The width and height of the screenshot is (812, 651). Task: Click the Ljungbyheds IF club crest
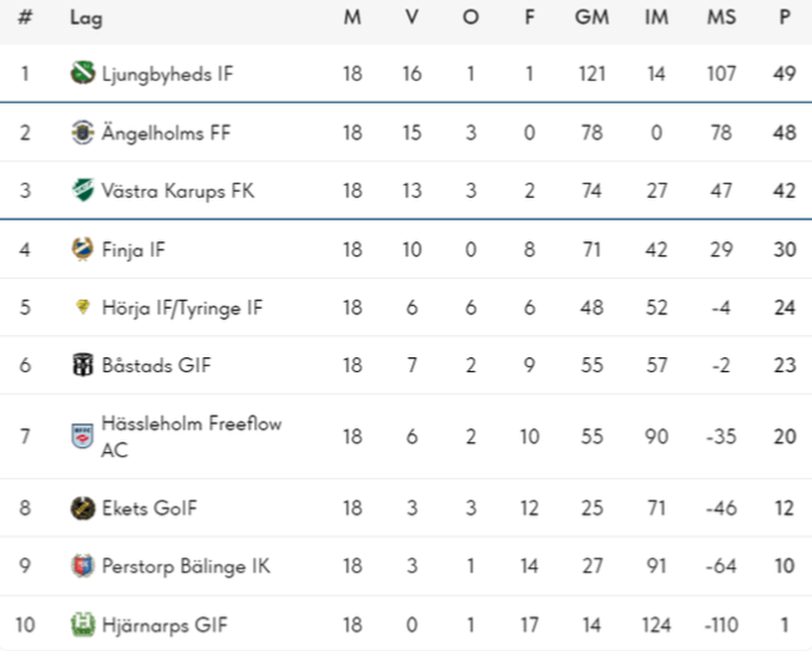click(83, 73)
